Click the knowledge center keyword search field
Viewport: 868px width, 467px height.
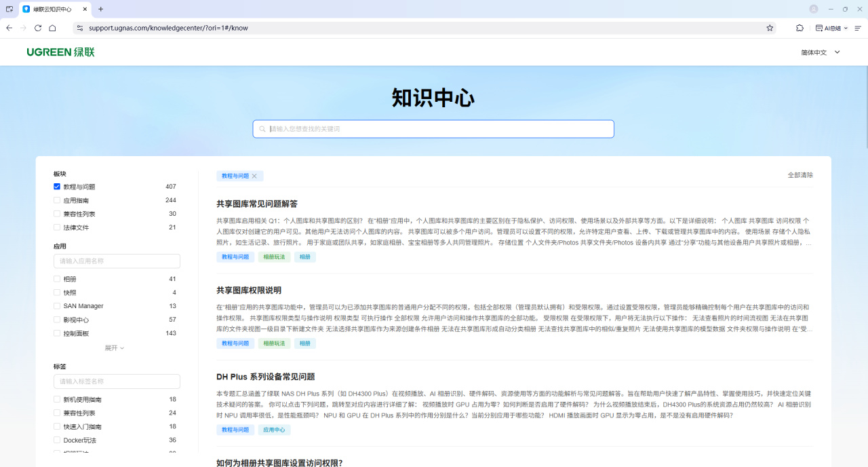point(433,129)
